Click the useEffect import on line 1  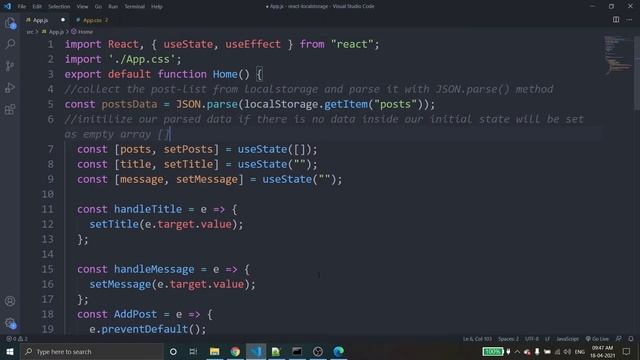tap(253, 44)
